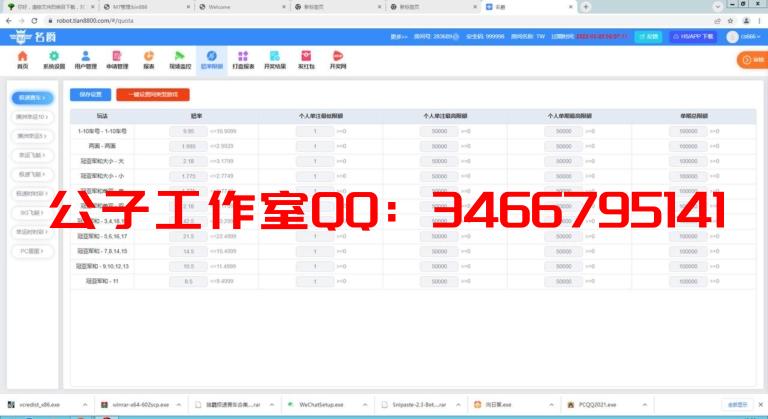The image size is (768, 419).
Task: Expand the cs666 account dropdown
Action: click(750, 37)
